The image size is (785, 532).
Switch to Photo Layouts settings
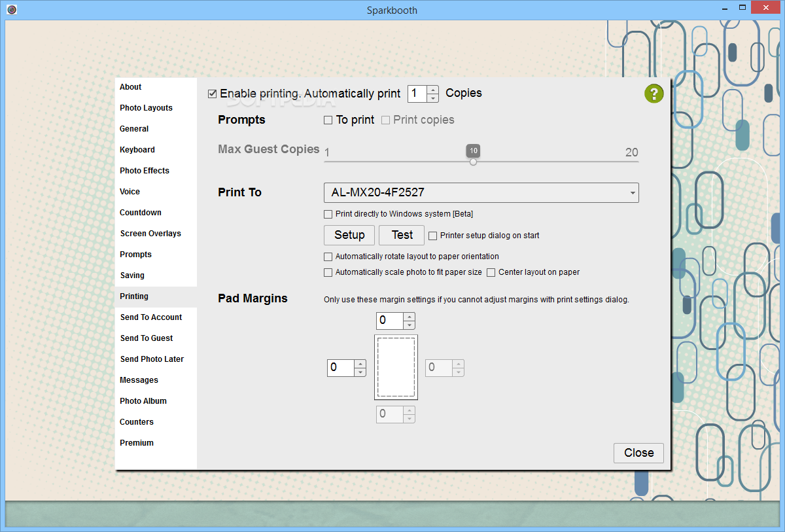point(156,108)
